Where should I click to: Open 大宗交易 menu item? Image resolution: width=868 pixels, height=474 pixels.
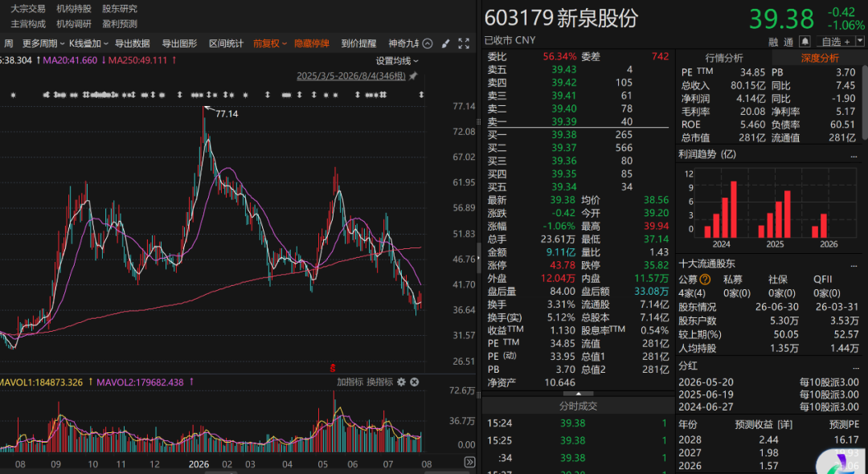(x=28, y=9)
